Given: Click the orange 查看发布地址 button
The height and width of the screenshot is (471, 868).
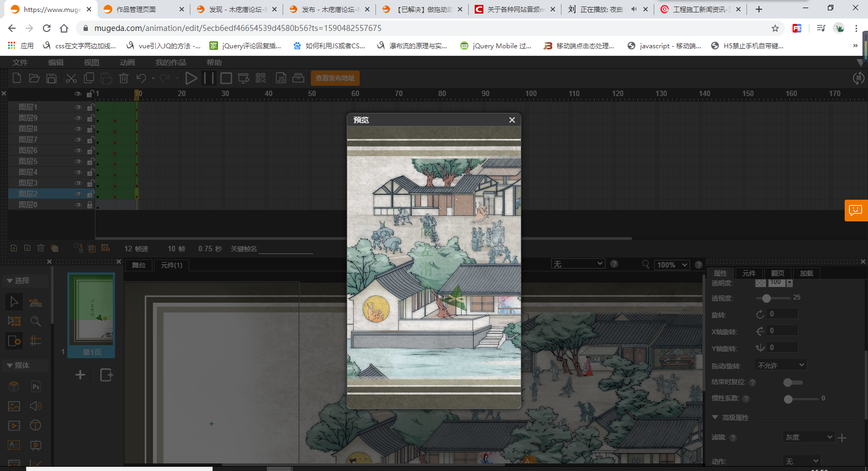Looking at the screenshot, I should tap(335, 78).
